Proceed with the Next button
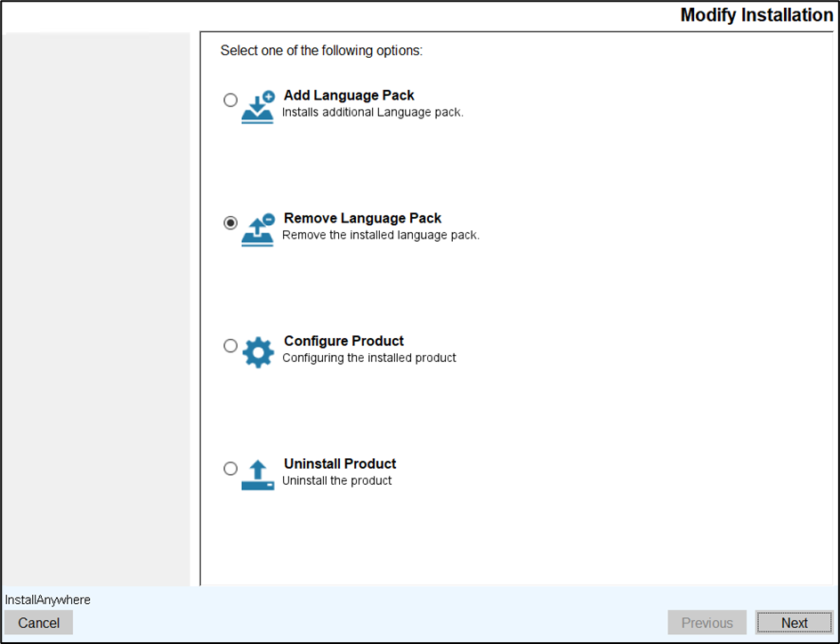840x644 pixels. tap(794, 623)
